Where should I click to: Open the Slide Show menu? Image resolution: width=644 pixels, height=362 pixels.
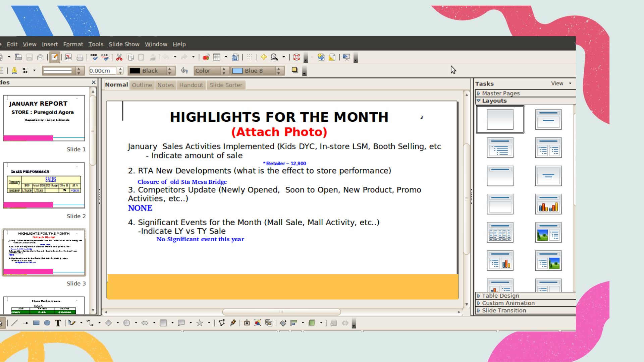(124, 44)
